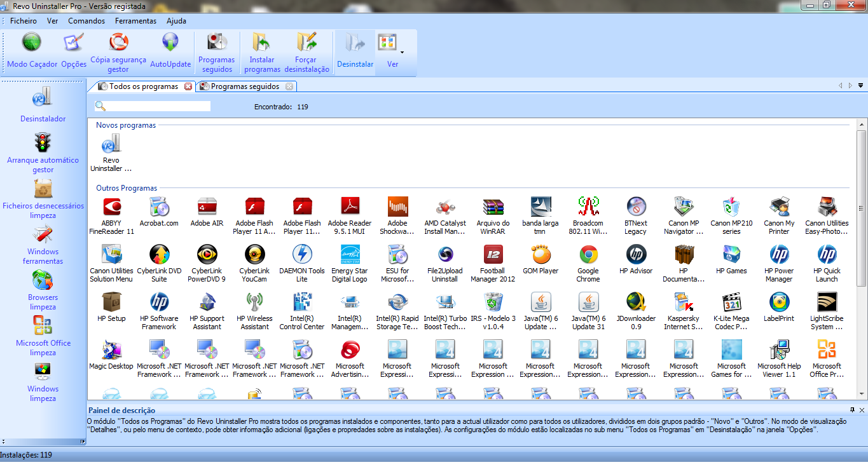Launch AutoUpdate from the toolbar
Screen dimensions: 868x462
[170, 51]
